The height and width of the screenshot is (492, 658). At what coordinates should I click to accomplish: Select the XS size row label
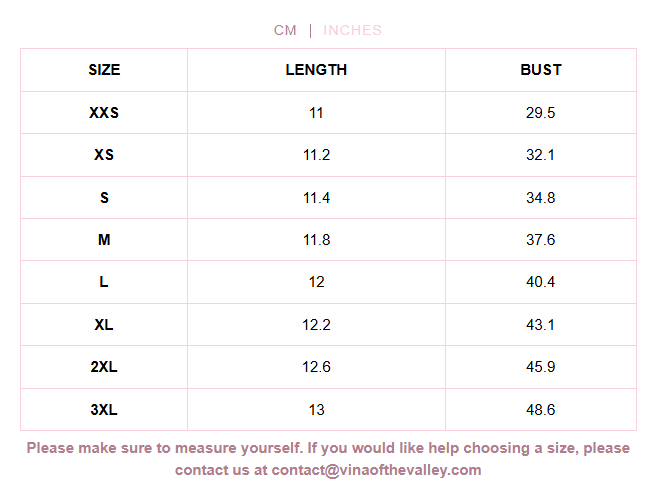(x=104, y=155)
